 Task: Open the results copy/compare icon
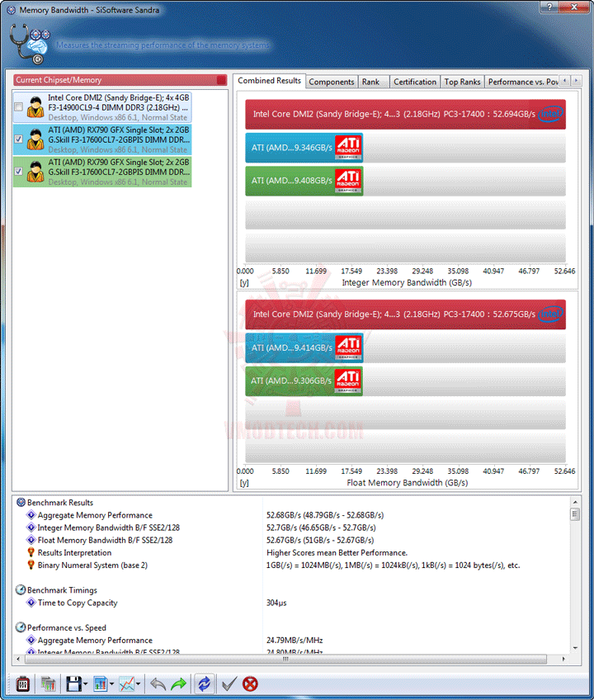pos(48,683)
